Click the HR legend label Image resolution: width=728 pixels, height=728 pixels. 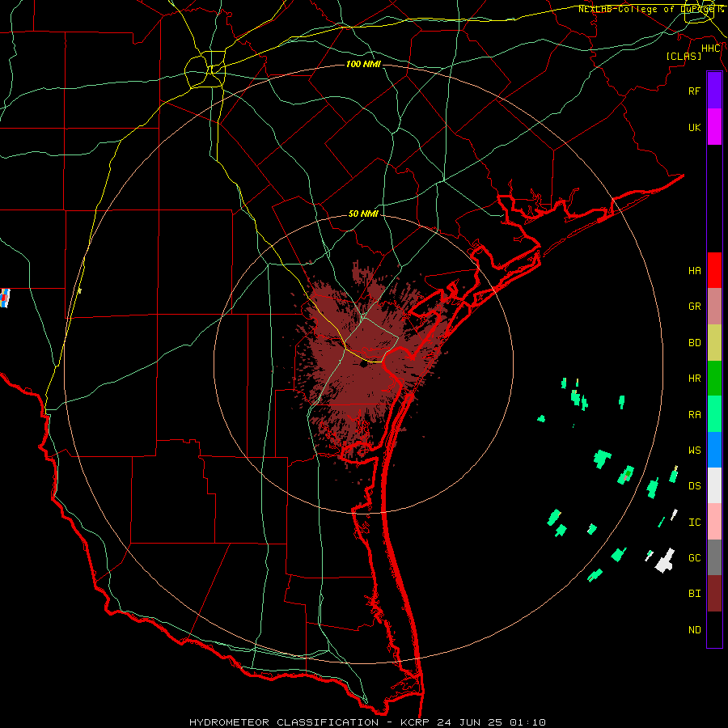tap(694, 379)
